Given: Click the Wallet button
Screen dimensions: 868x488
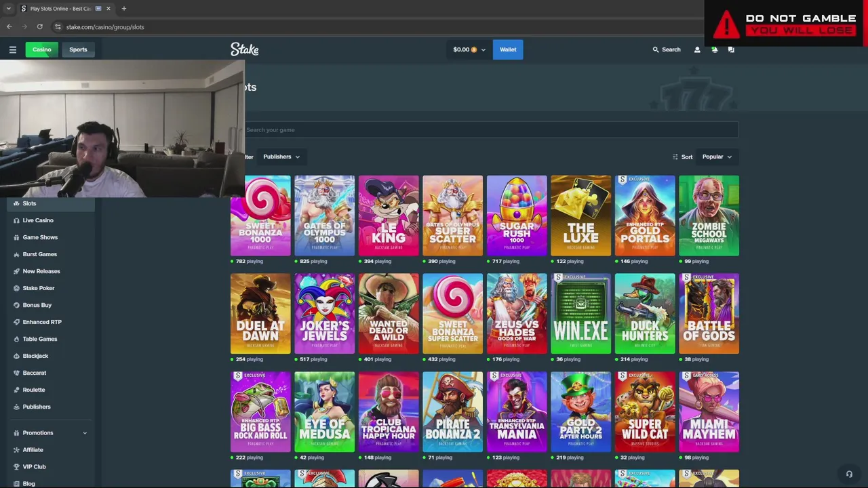Looking at the screenshot, I should [x=508, y=49].
